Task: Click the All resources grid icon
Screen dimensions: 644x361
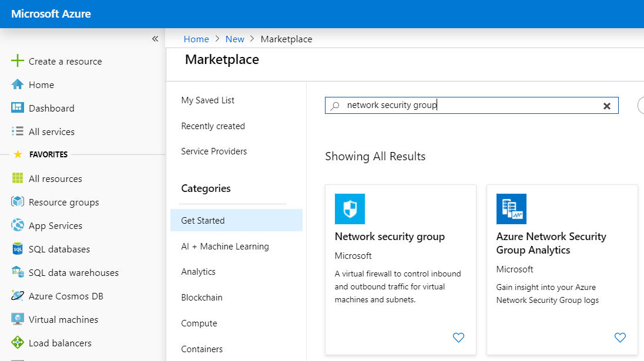Action: (17, 178)
